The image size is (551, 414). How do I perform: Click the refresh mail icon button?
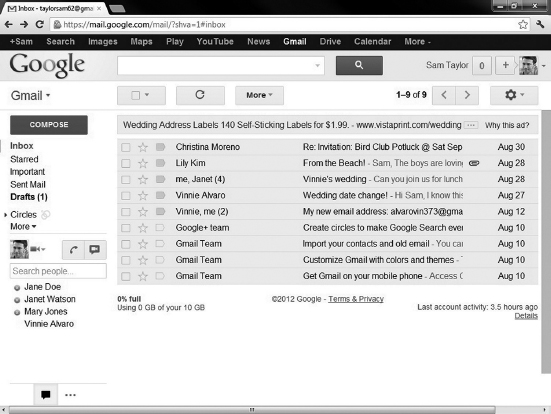click(200, 95)
